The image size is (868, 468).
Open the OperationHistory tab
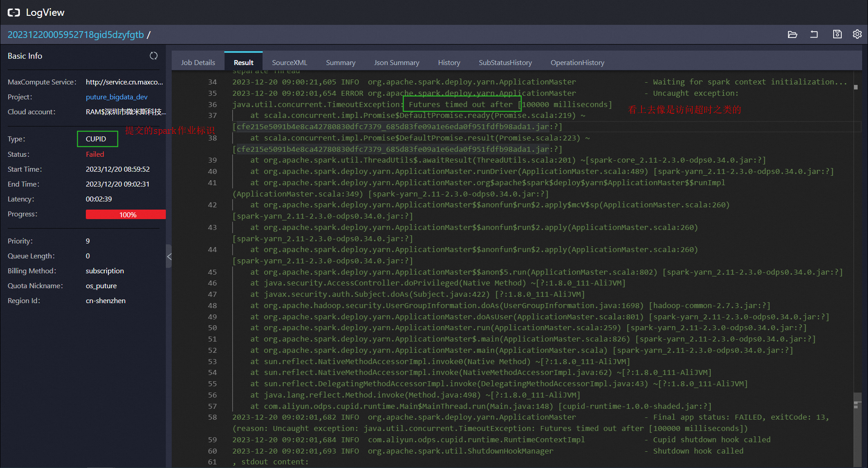[x=577, y=63]
